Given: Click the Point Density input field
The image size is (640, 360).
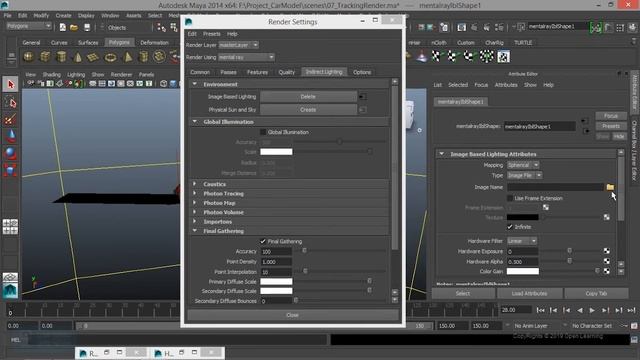Looking at the screenshot, I should [276, 262].
